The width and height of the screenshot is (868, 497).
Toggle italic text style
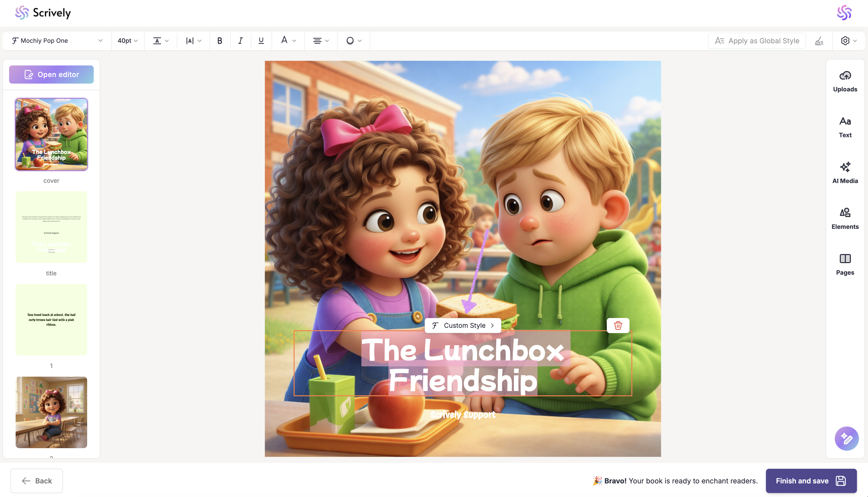click(x=240, y=41)
